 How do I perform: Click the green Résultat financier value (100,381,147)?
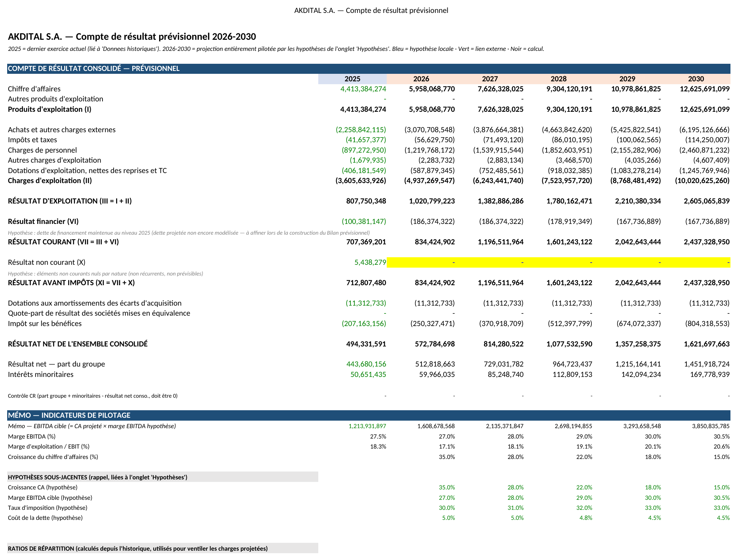[x=364, y=221]
